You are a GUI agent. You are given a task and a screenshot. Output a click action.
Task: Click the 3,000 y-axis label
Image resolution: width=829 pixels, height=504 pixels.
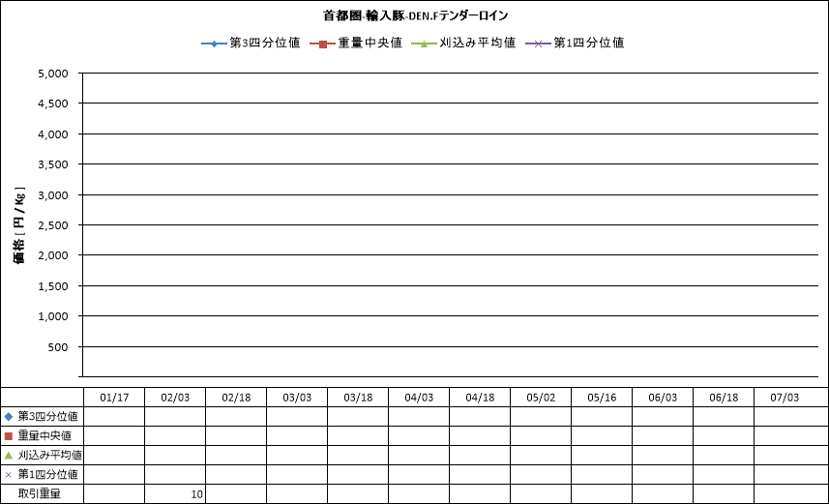coord(53,195)
